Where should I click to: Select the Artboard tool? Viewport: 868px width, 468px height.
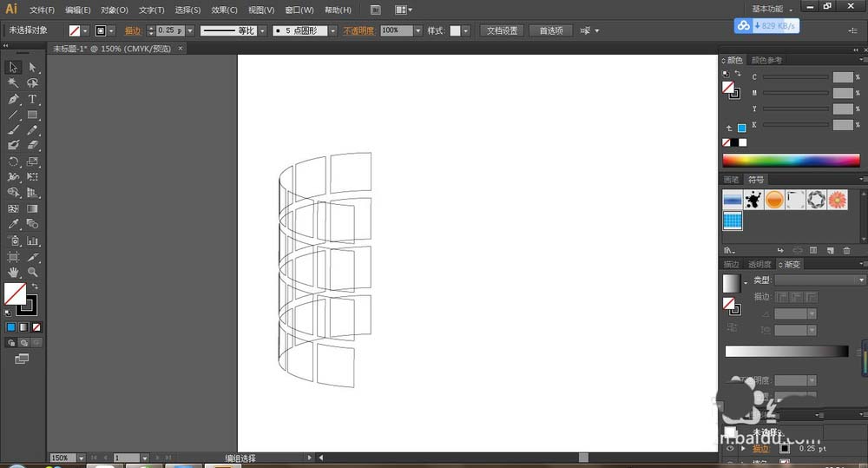pos(13,257)
